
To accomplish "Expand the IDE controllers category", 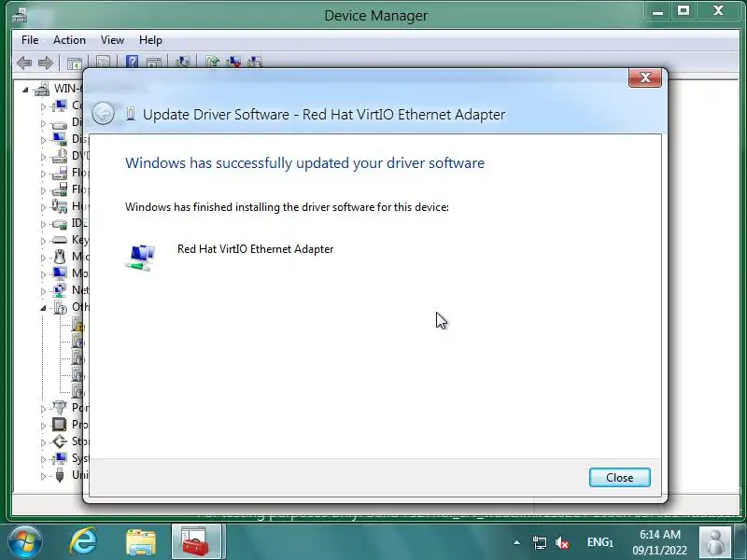I will click(x=43, y=224).
